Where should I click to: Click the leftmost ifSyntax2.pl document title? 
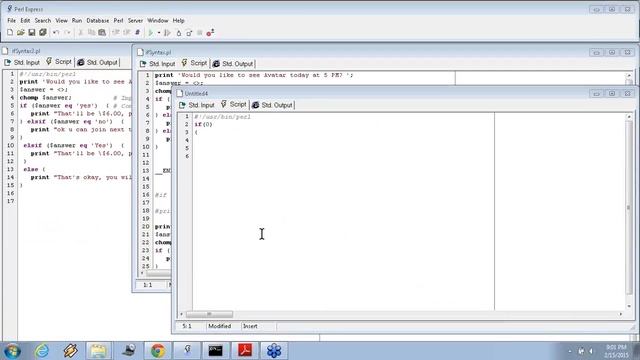pyautogui.click(x=26, y=51)
